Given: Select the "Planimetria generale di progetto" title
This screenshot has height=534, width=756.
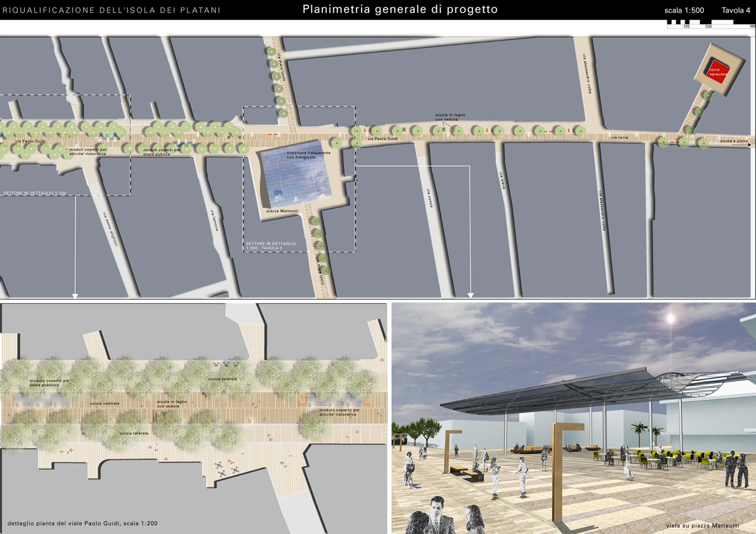Looking at the screenshot, I should coord(400,9).
